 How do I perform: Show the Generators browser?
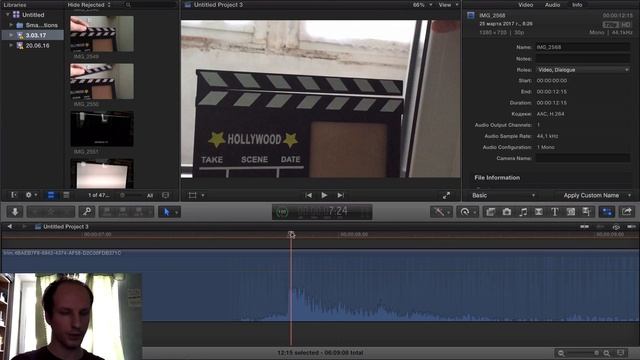pos(571,212)
